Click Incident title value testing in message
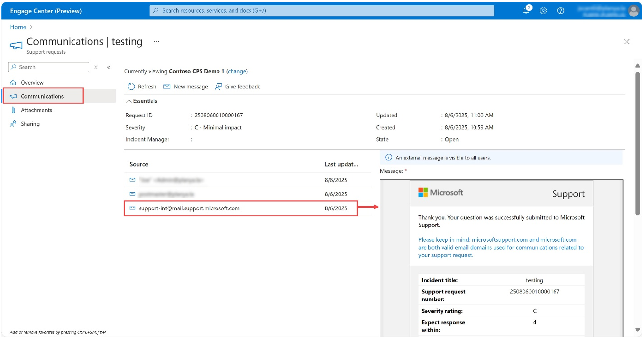The width and height of the screenshot is (644, 339). pyautogui.click(x=535, y=280)
